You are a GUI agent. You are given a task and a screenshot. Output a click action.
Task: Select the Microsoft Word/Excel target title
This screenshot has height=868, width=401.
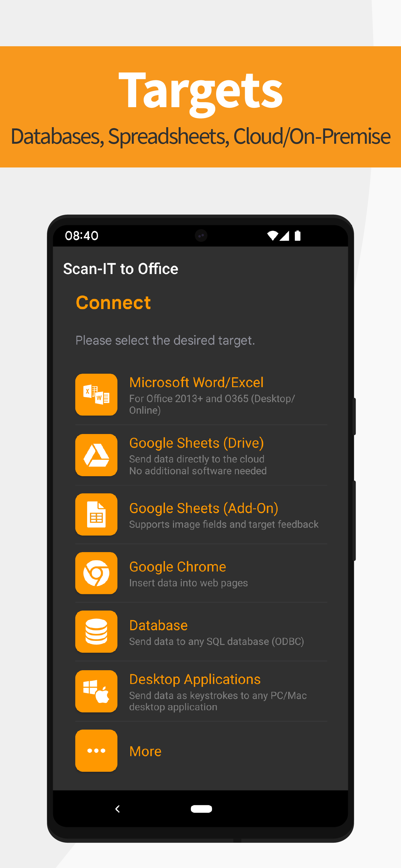click(196, 382)
